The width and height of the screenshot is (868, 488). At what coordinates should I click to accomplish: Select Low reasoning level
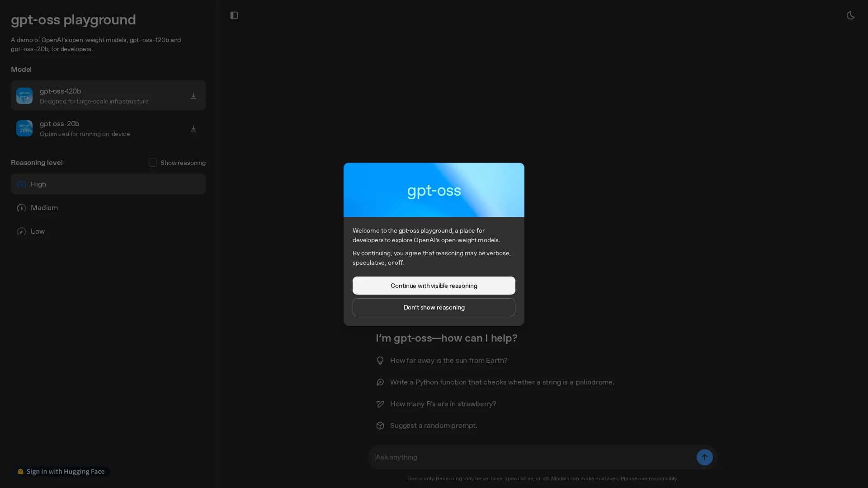coord(108,231)
